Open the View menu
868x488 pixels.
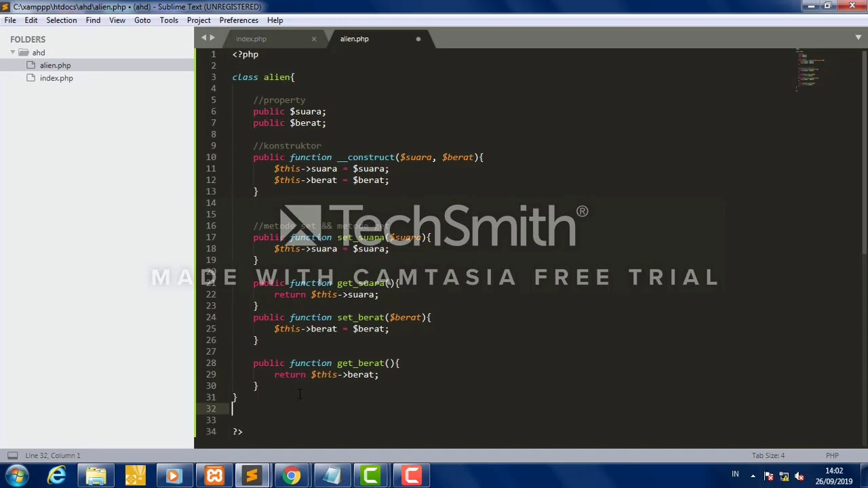pyautogui.click(x=117, y=20)
